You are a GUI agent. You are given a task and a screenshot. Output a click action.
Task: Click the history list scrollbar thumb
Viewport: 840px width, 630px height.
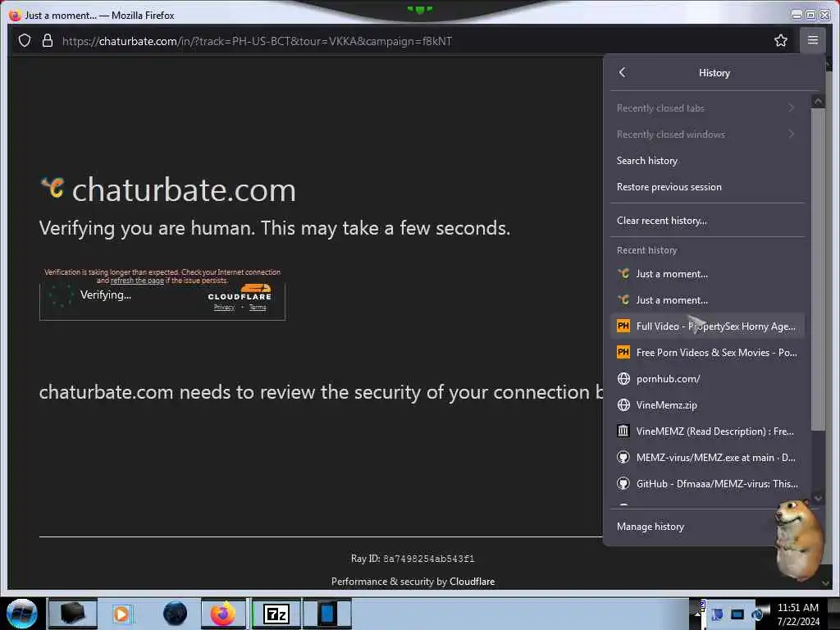pyautogui.click(x=818, y=269)
